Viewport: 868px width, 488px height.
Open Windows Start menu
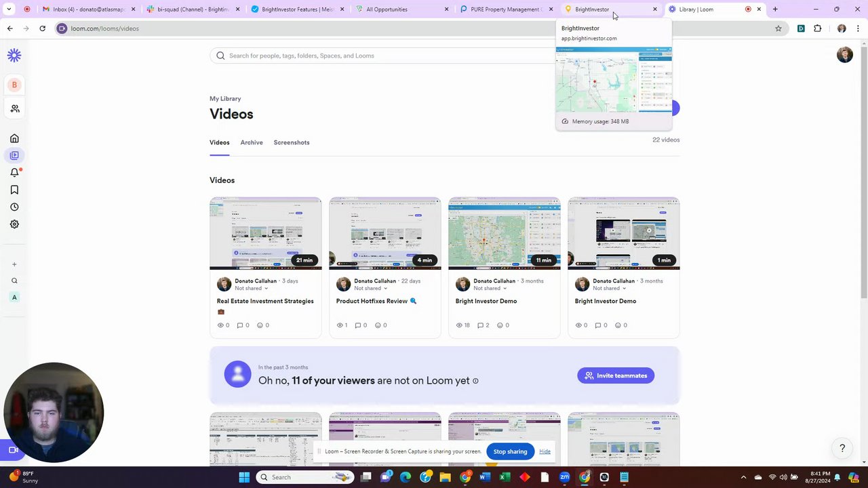(x=244, y=477)
